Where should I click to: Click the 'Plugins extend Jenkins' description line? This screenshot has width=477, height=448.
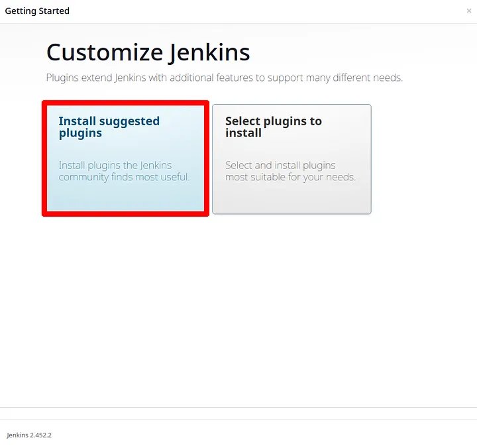[x=224, y=78]
